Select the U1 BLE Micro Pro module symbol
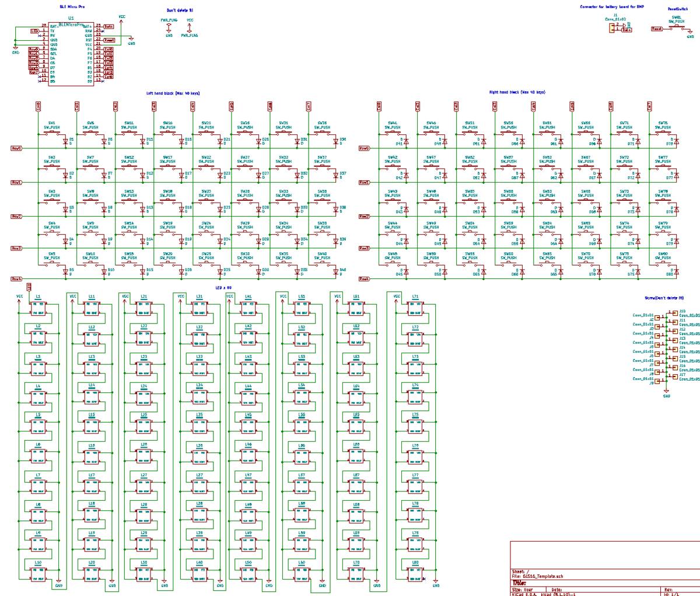This screenshot has width=700, height=596. pyautogui.click(x=71, y=54)
